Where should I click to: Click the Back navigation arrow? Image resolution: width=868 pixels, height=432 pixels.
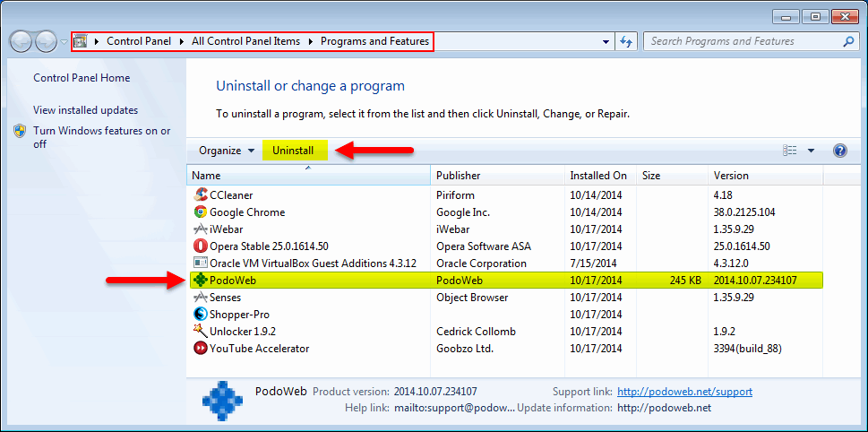(x=21, y=41)
